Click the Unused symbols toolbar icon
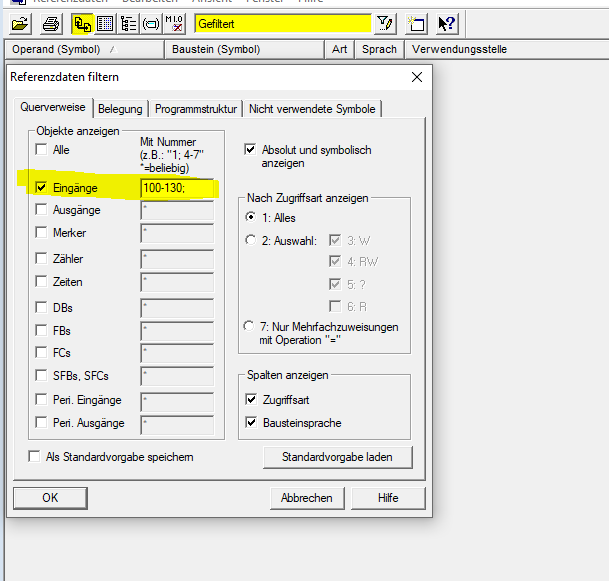Viewport: 609px width, 581px height. tap(151, 24)
